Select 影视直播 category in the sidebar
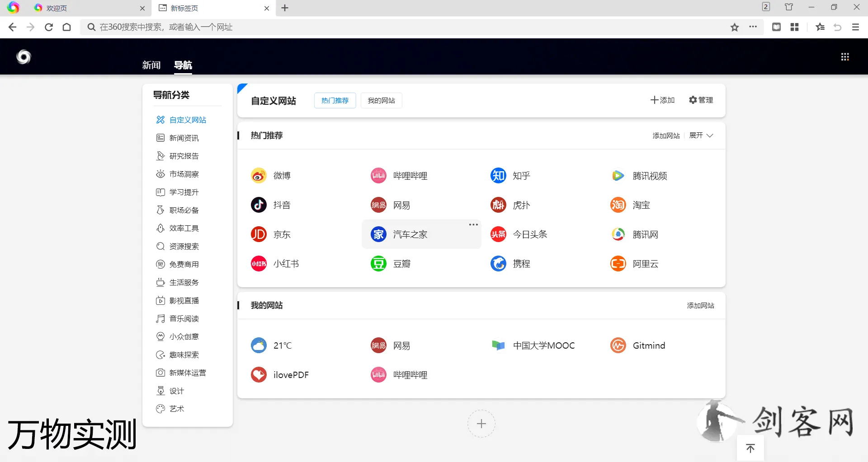The width and height of the screenshot is (868, 462). pos(177,300)
